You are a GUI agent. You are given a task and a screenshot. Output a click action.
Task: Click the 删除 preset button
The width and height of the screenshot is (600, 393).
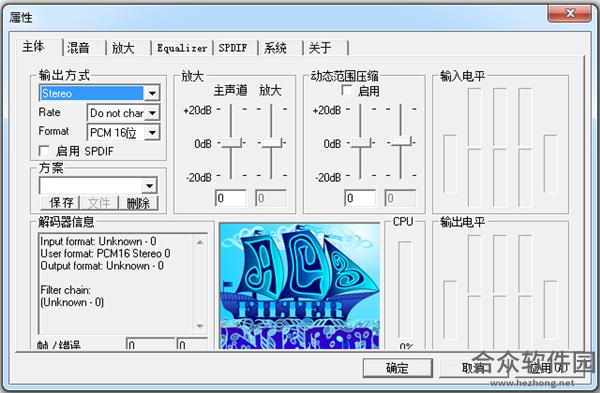pyautogui.click(x=139, y=202)
